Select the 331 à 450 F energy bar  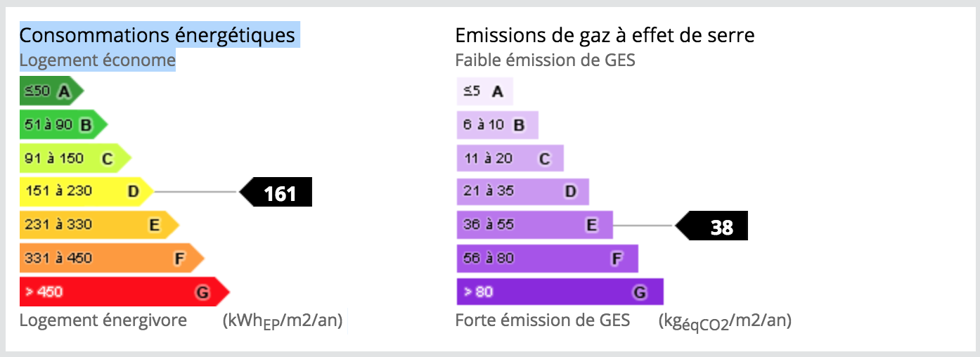[112, 258]
